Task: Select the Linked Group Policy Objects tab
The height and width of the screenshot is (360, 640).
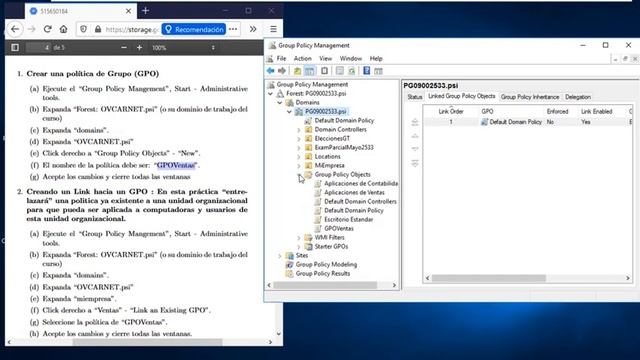Action: pos(461,96)
